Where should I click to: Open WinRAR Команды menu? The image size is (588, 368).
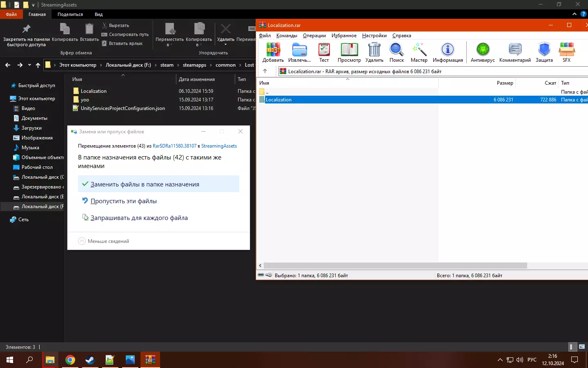click(x=287, y=36)
